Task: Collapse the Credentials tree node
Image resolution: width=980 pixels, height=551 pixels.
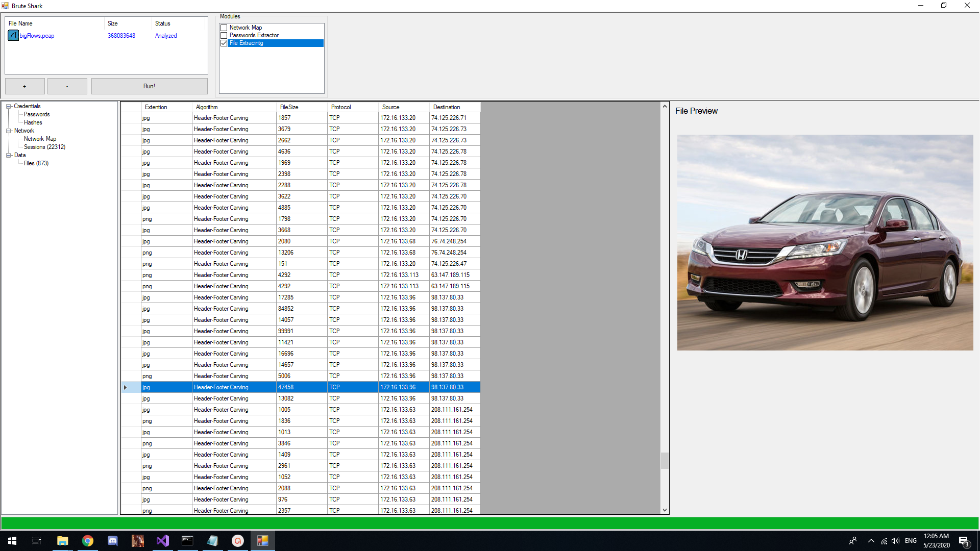Action: click(x=8, y=106)
